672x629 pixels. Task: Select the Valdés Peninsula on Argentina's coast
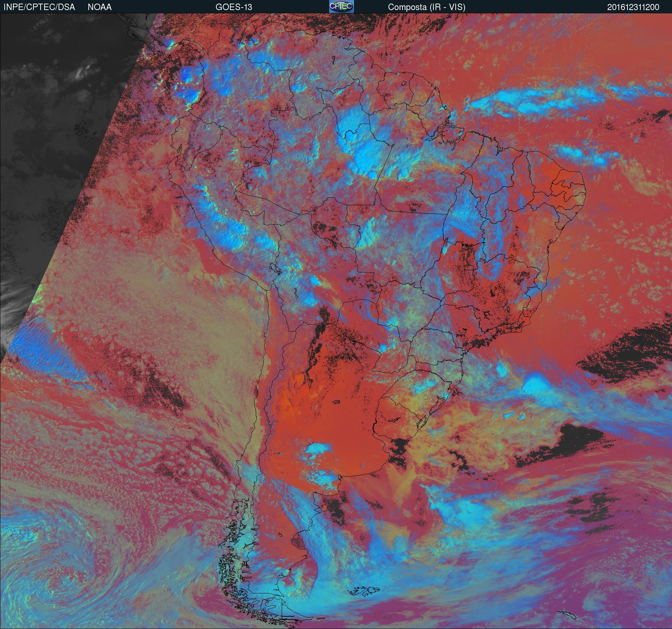click(x=324, y=508)
